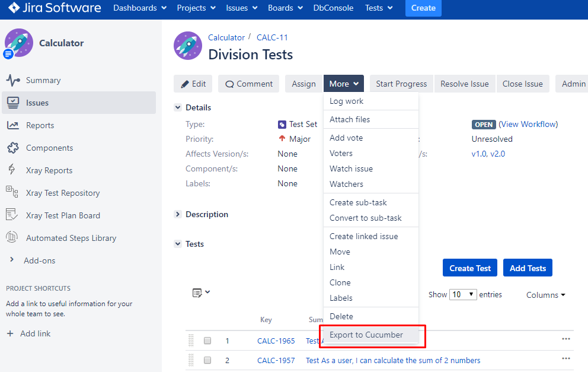Open DbConsole in the top navigation
Image resolution: width=588 pixels, height=372 pixels.
(333, 8)
